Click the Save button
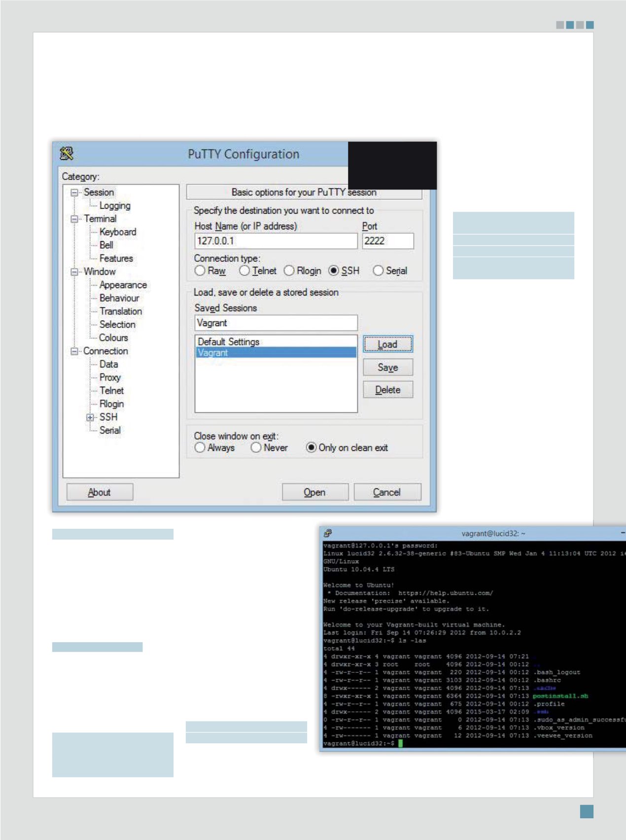Screen dimensions: 626x840 [x=388, y=367]
